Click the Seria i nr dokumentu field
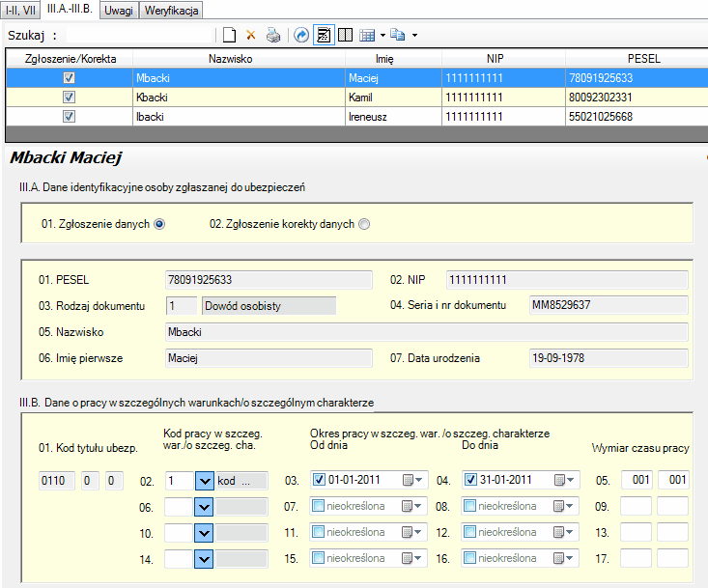 click(608, 306)
